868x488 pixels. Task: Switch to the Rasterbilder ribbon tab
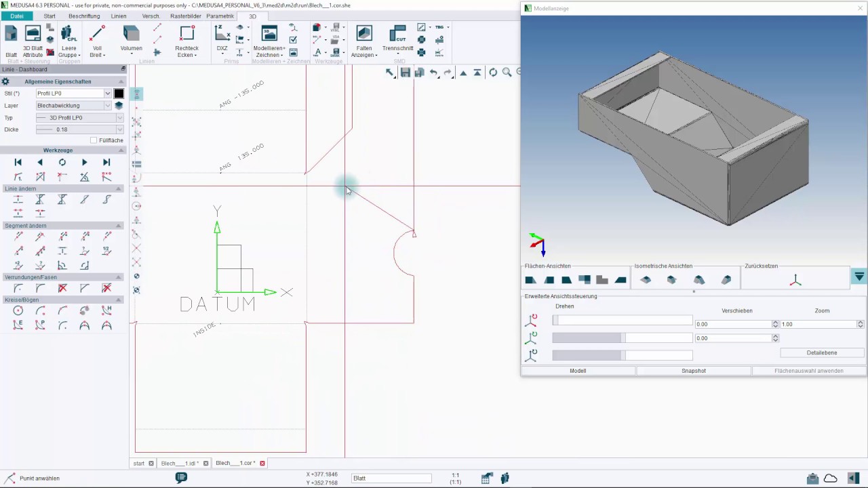(186, 16)
